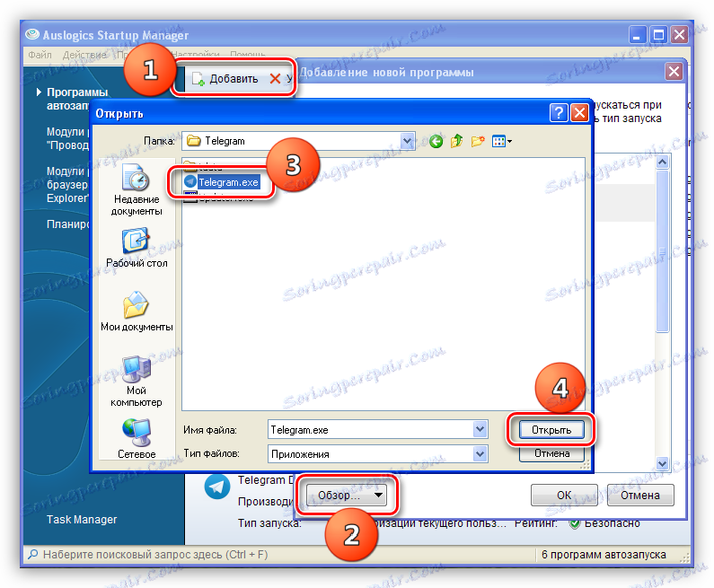Click the Имя файла input field
Screen dimensions: 714x588
click(x=370, y=430)
